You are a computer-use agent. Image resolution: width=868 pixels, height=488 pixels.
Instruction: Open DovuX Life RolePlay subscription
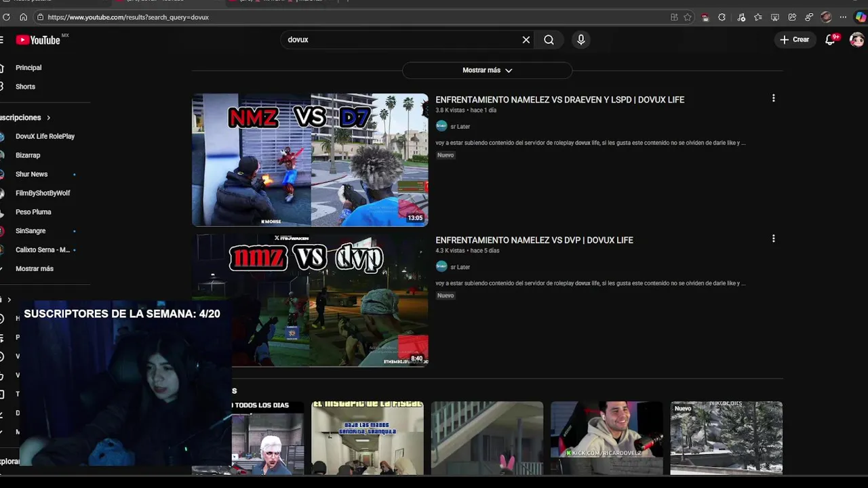pyautogui.click(x=45, y=136)
